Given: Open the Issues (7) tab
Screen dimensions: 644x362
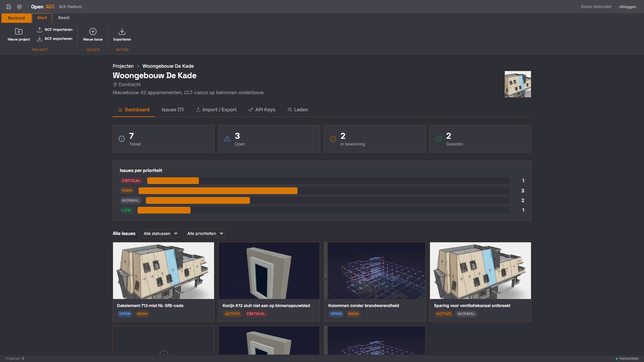Looking at the screenshot, I should (172, 110).
